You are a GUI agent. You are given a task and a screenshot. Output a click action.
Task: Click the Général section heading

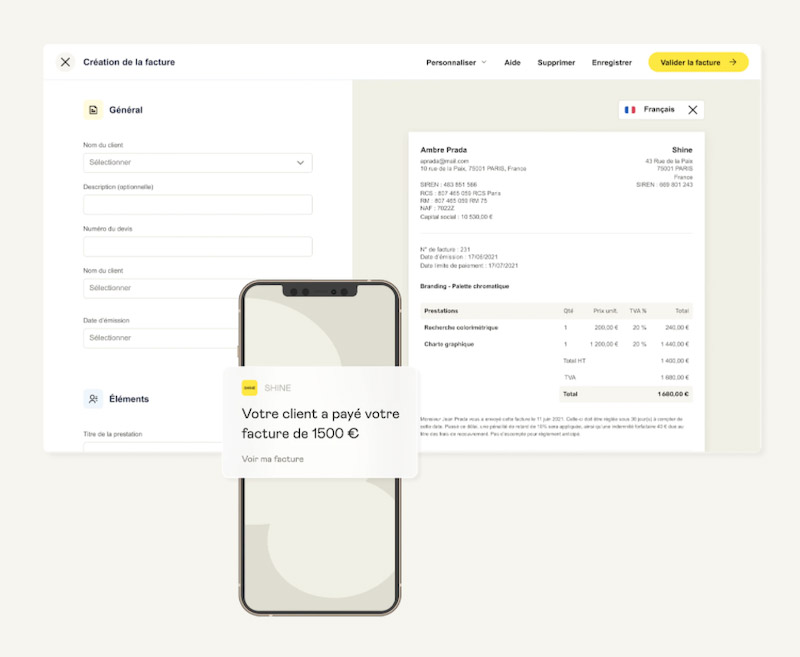126,110
